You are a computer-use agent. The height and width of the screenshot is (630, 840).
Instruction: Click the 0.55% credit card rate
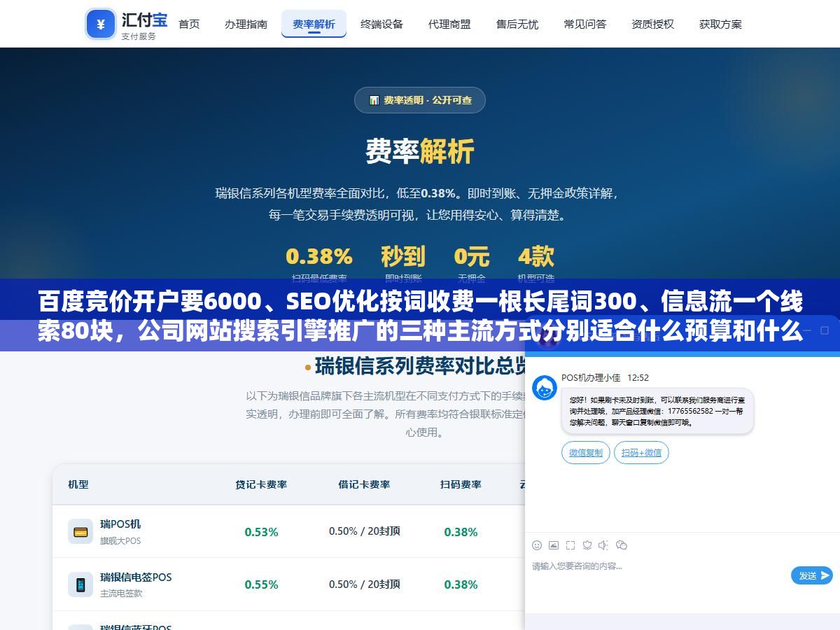tap(261, 584)
